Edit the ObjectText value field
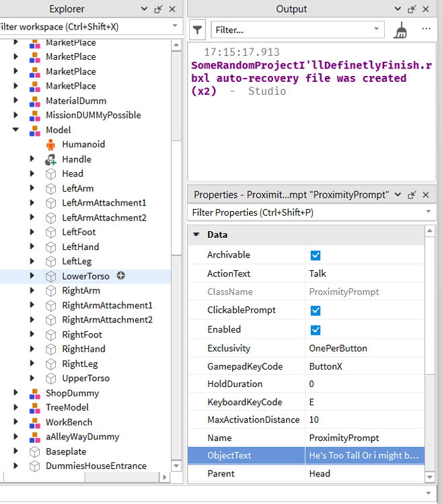The height and width of the screenshot is (504, 442). click(x=365, y=456)
